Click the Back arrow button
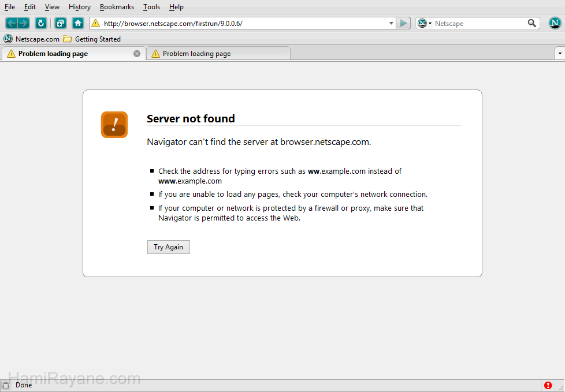 coord(12,24)
